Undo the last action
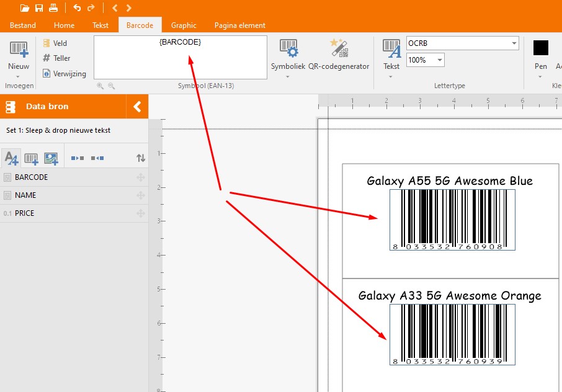The image size is (562, 392). 77,8
